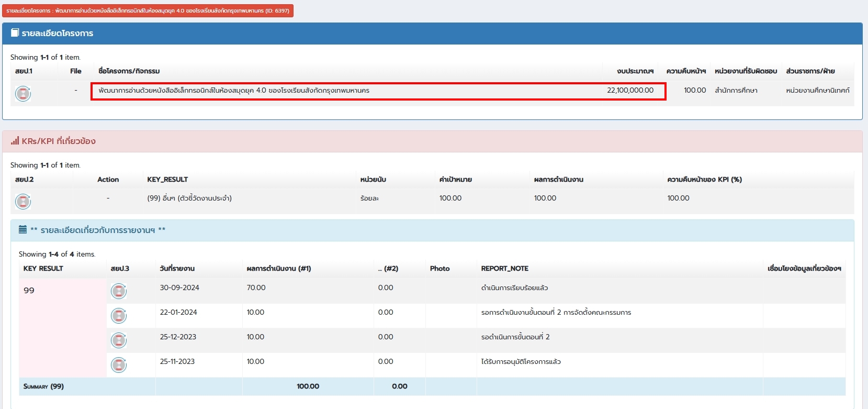Image resolution: width=868 pixels, height=409 pixels.
Task: Click the วันที่รายงาน column header
Action: [x=177, y=269]
